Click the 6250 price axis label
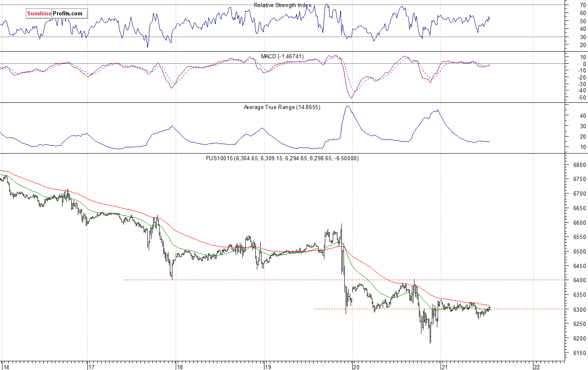The width and height of the screenshot is (588, 370). [x=580, y=324]
